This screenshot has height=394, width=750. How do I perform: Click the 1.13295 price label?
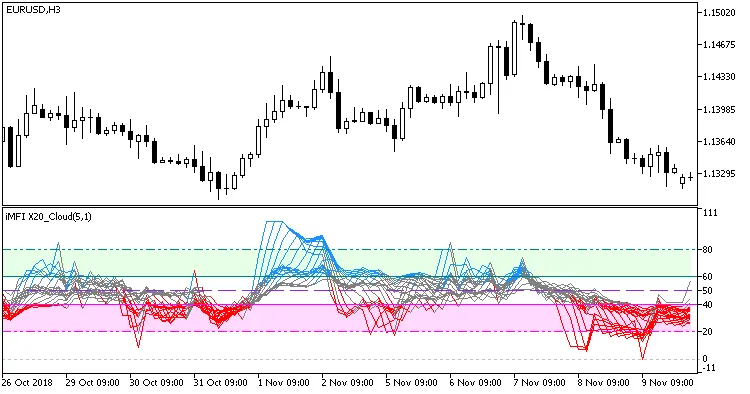(719, 174)
